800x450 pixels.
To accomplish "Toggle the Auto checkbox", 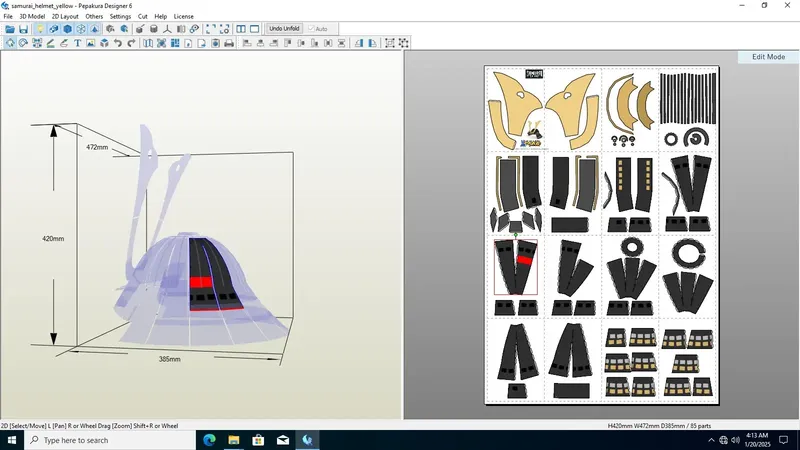I will pyautogui.click(x=311, y=29).
